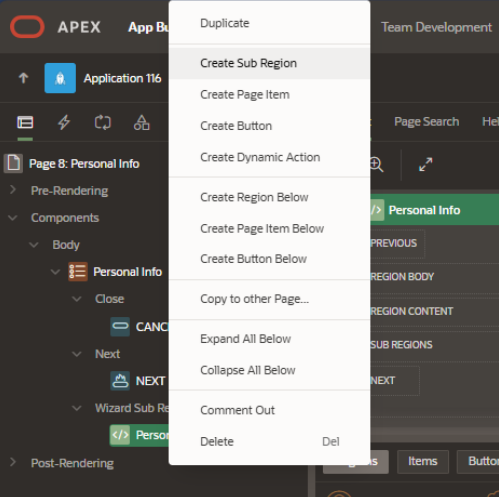Open the Processing tab icon
The image size is (499, 497).
[102, 122]
